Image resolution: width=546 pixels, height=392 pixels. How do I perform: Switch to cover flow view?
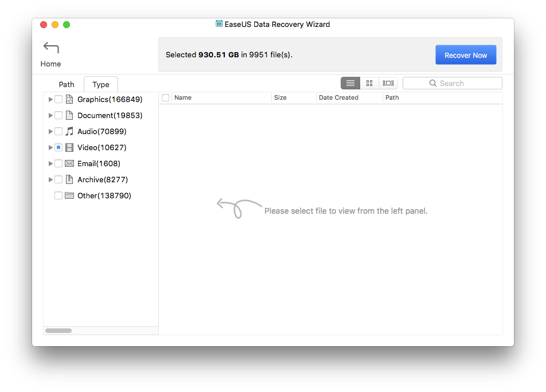(388, 83)
